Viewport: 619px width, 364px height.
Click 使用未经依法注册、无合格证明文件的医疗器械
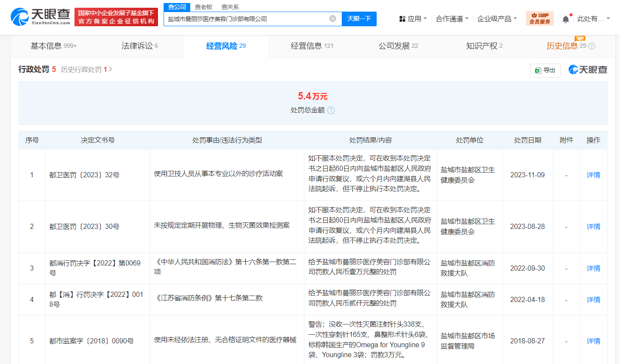[225, 340]
